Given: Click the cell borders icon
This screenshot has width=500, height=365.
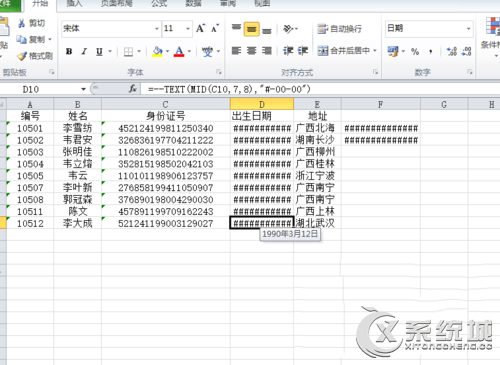Looking at the screenshot, I should coord(128,51).
